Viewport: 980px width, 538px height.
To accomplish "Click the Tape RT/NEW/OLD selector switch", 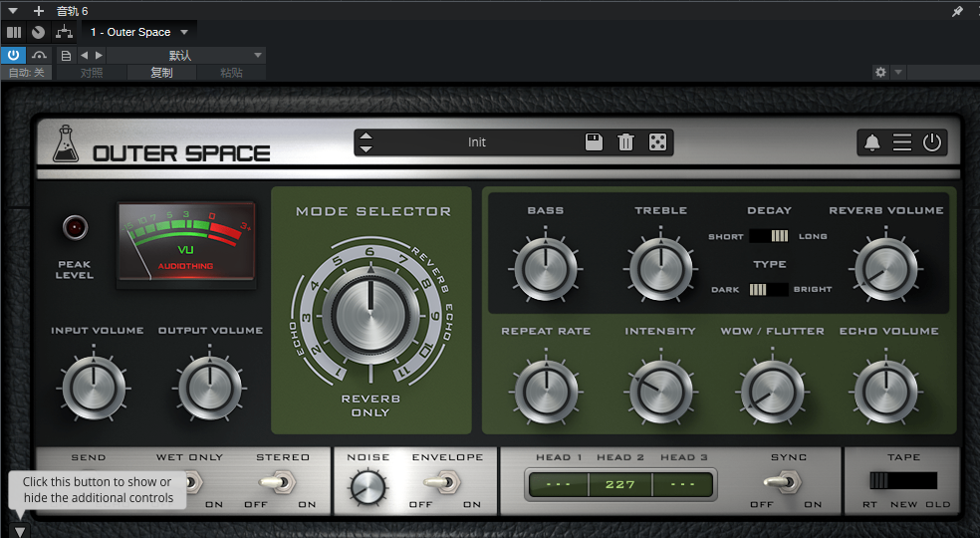I will pos(903,480).
